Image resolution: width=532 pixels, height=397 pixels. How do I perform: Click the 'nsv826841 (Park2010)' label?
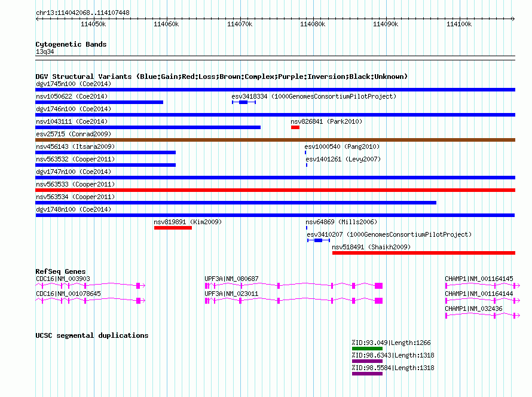pos(326,121)
